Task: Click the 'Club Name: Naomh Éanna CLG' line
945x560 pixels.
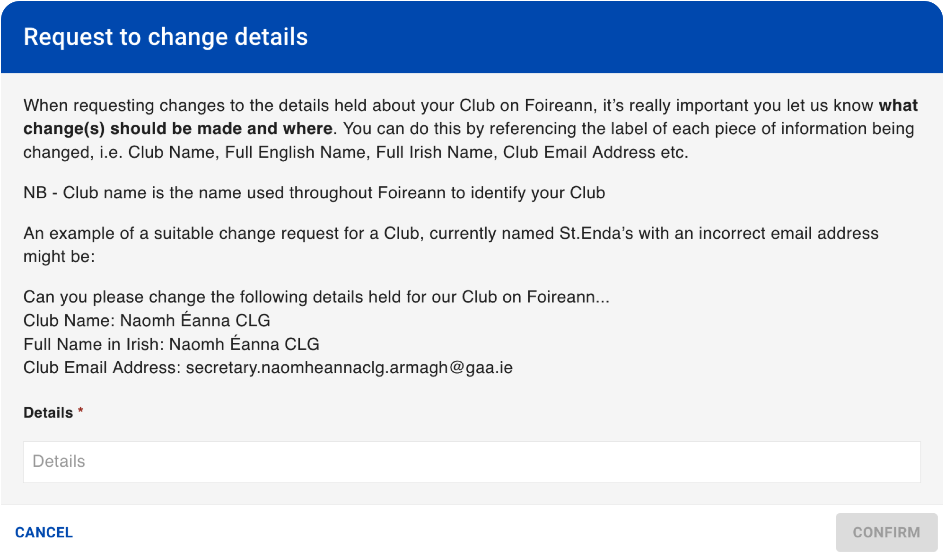Action: point(147,320)
